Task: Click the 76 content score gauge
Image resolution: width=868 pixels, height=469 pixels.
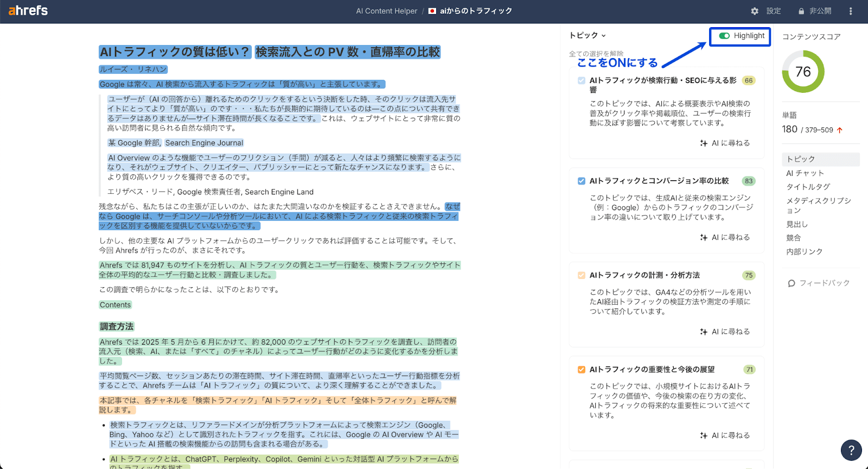Action: pyautogui.click(x=803, y=72)
